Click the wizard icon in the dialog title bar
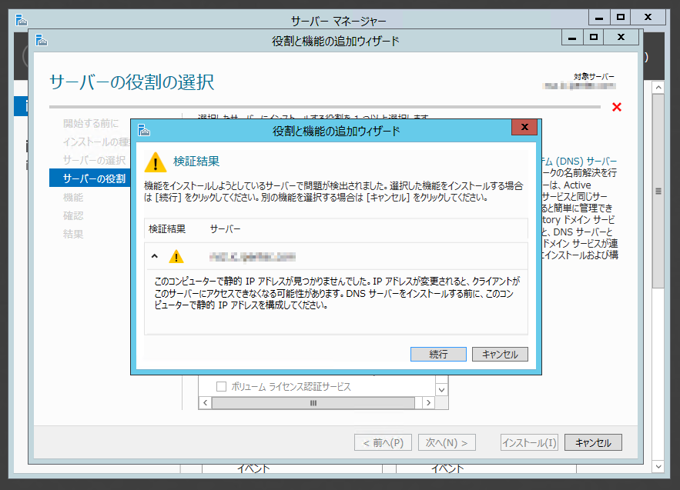This screenshot has height=490, width=680. 144,130
